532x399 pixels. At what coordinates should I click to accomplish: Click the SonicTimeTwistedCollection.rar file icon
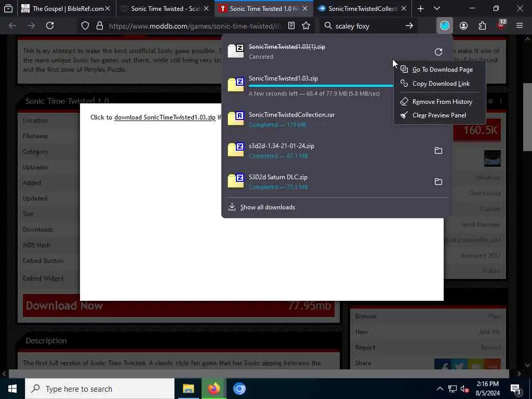click(236, 119)
